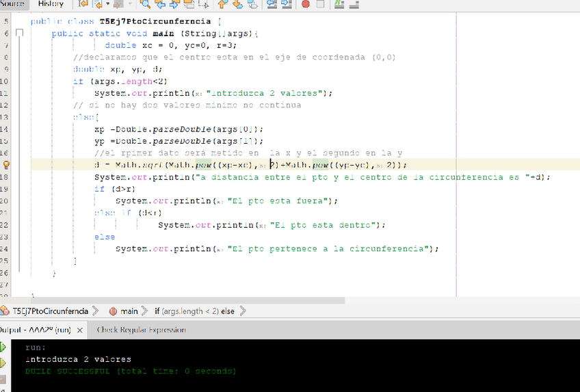Click Find Previous Occurrence arrow icon
The image size is (580, 392).
point(161,4)
